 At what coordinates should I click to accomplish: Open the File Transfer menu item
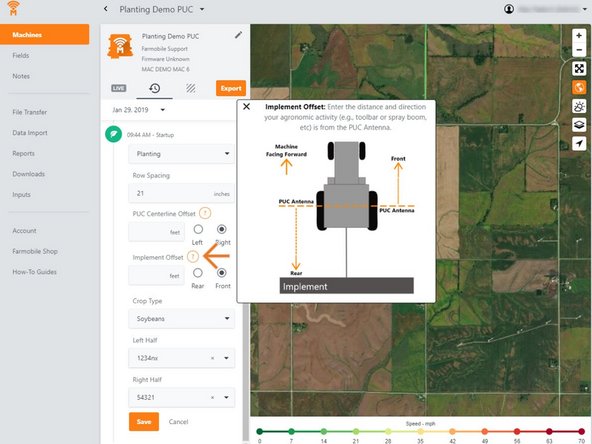(x=30, y=112)
